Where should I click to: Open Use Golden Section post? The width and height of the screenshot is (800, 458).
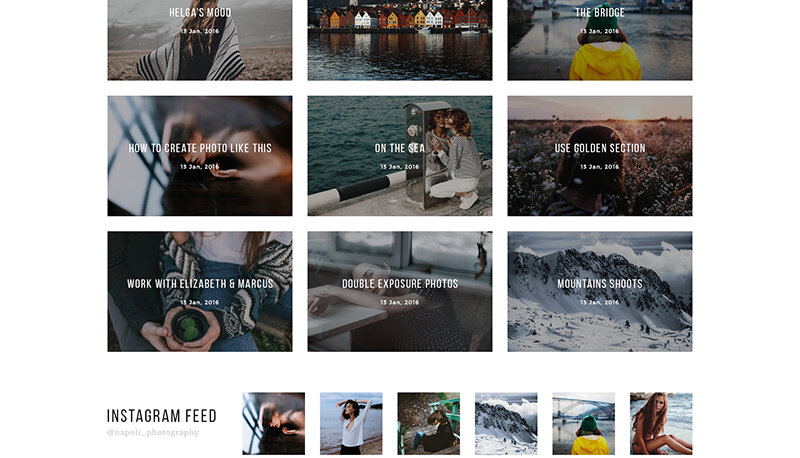click(x=599, y=156)
